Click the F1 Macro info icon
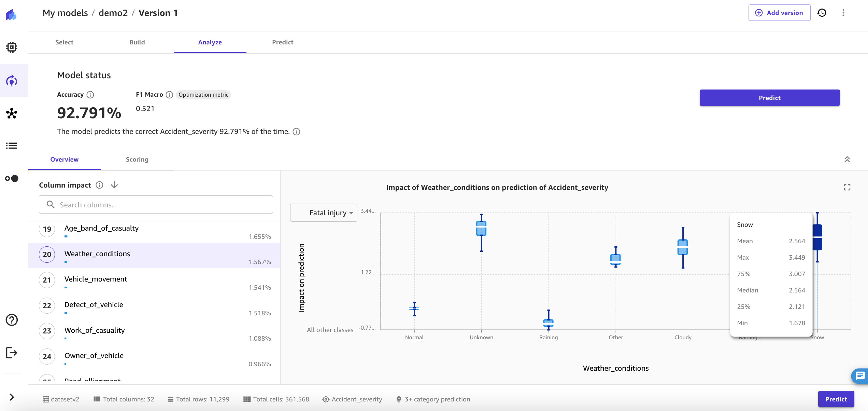Image resolution: width=868 pixels, height=411 pixels. (169, 95)
